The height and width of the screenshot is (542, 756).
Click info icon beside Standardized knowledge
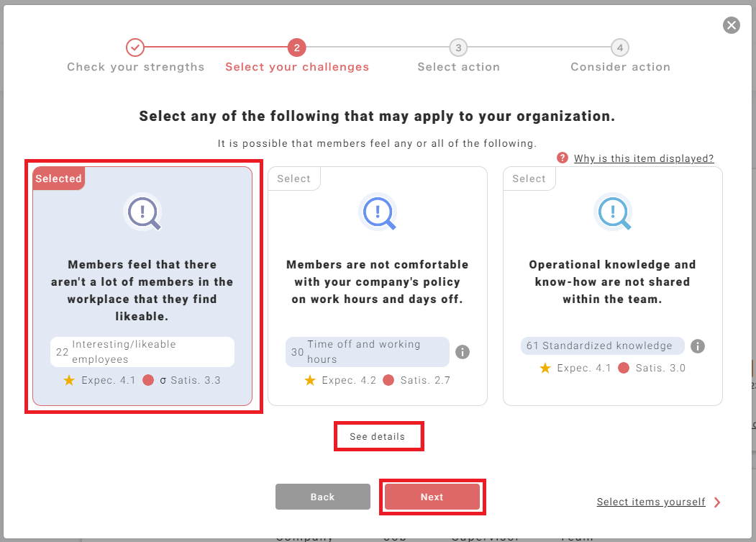[x=697, y=346]
